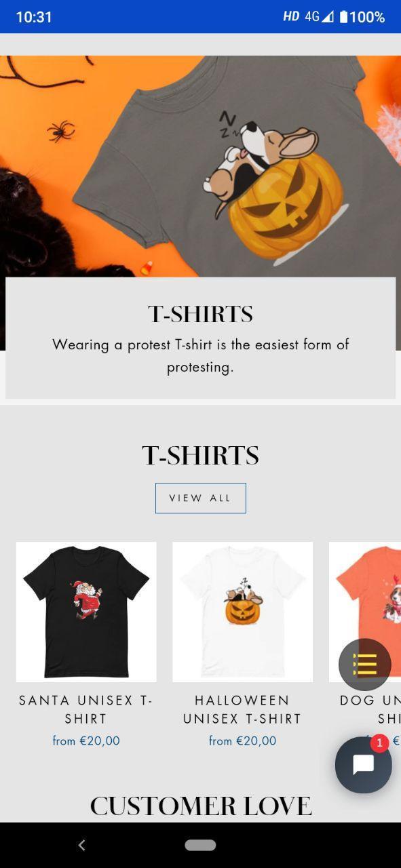The width and height of the screenshot is (401, 868).
Task: Tap the Santa shirt price from €20,00
Action: coord(86,741)
